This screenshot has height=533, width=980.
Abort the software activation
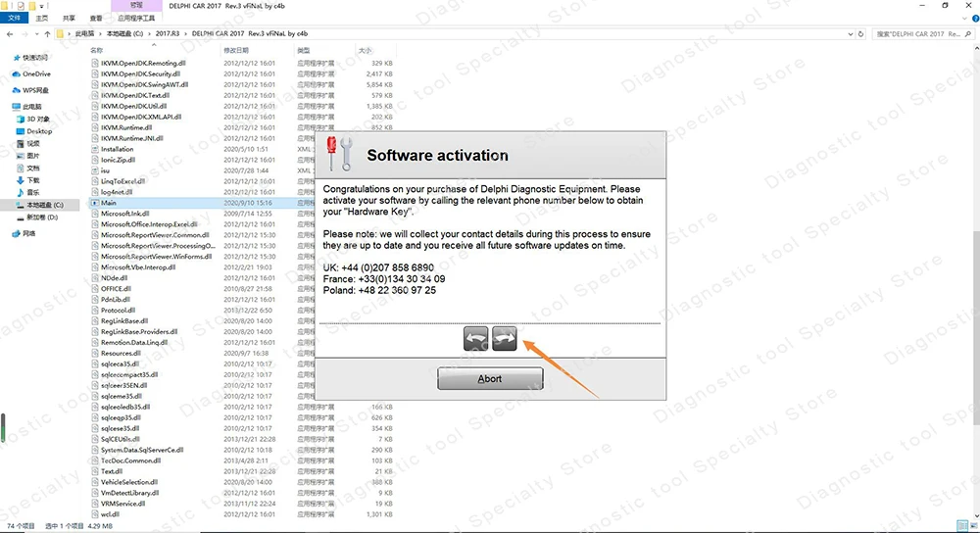(490, 378)
